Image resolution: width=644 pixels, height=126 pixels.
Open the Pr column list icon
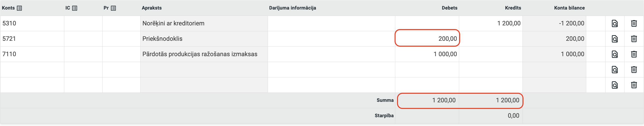coord(113,8)
